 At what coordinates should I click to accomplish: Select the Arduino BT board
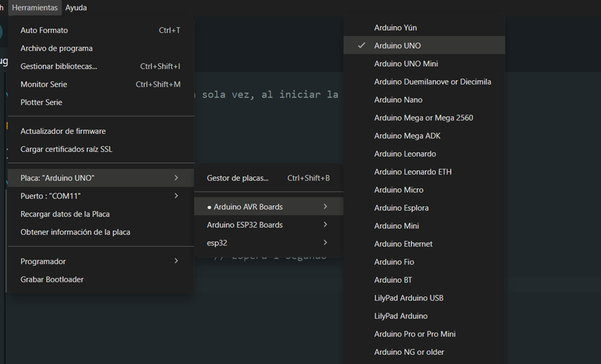(424, 280)
